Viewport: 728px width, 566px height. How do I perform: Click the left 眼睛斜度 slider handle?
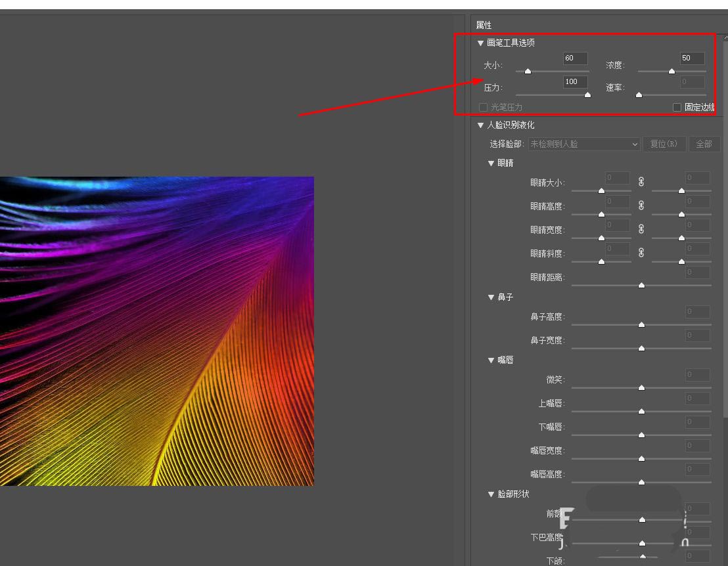602,261
